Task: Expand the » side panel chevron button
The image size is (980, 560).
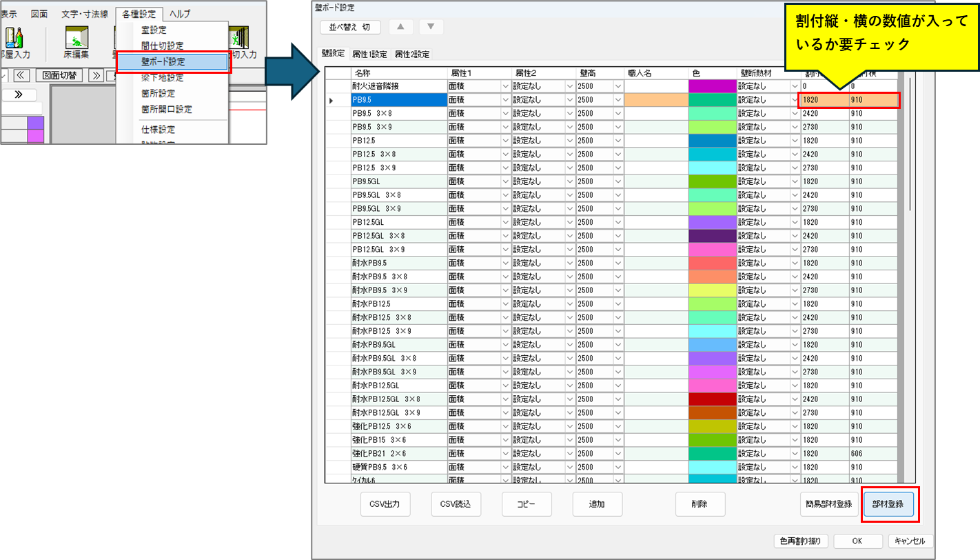Action: pos(19,94)
